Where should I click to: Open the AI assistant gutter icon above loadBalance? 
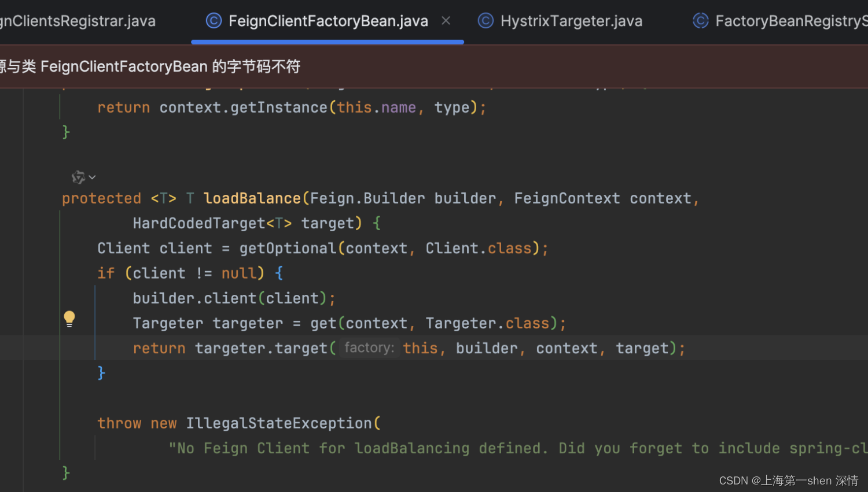78,177
